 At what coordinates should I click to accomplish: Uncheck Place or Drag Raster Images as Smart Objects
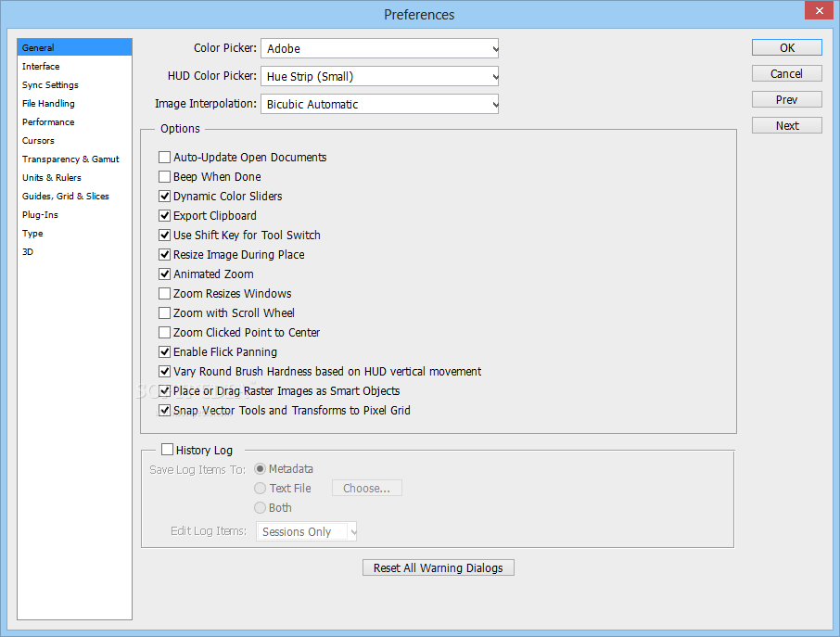pos(164,391)
